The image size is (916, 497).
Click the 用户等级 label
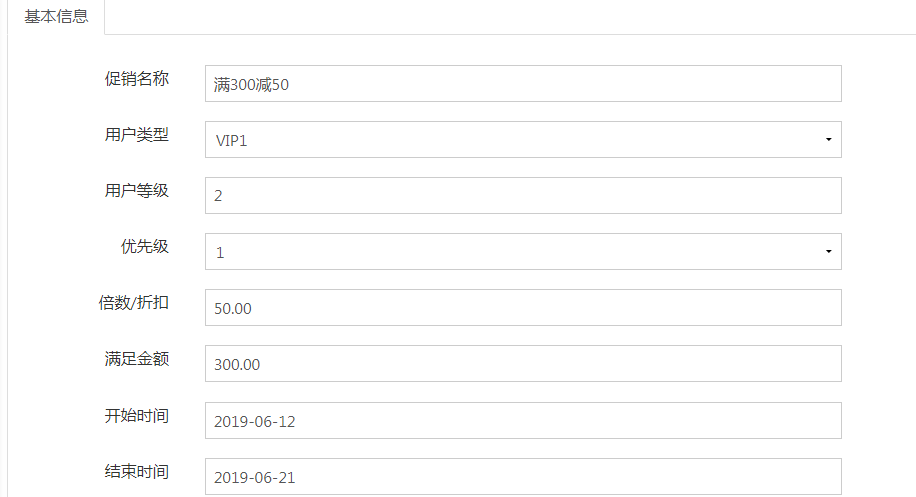(x=137, y=190)
